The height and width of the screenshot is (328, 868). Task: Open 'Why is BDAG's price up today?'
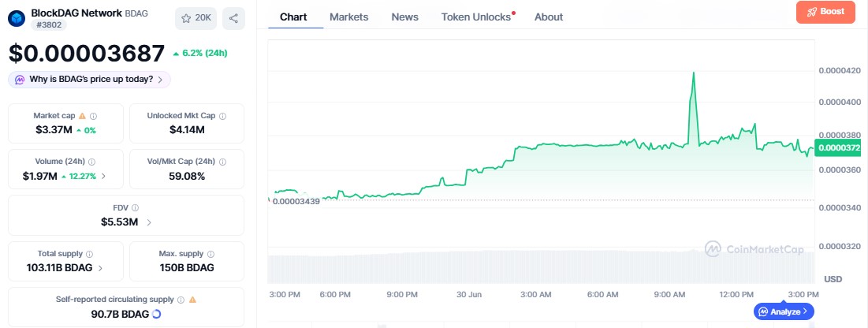[x=90, y=79]
